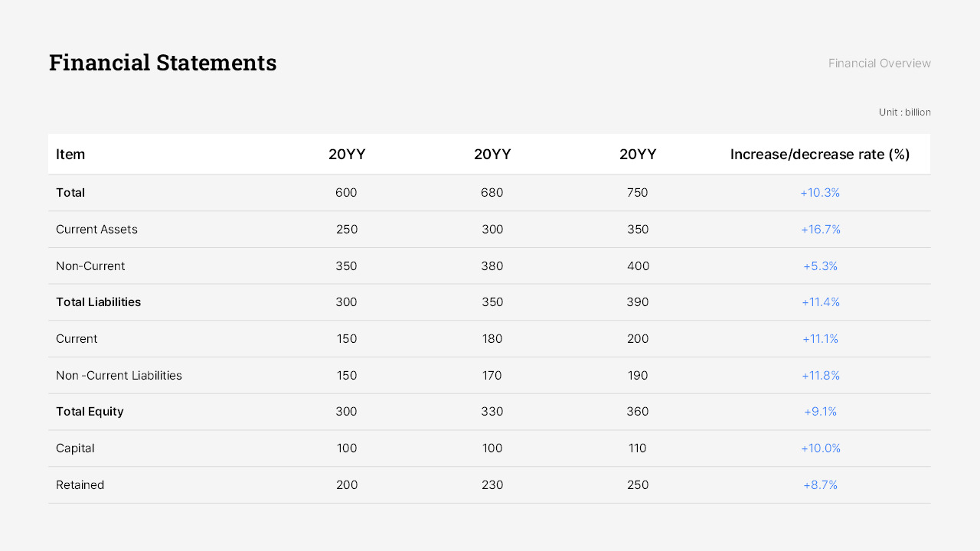980x551 pixels.
Task: Click the Total Liabilities row label
Action: (98, 302)
